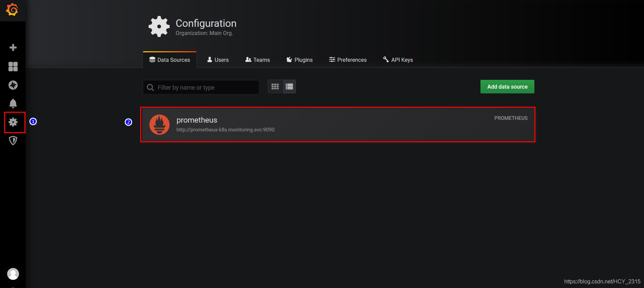Open the Teams tab
Screen dimensions: 644x288
click(258, 60)
